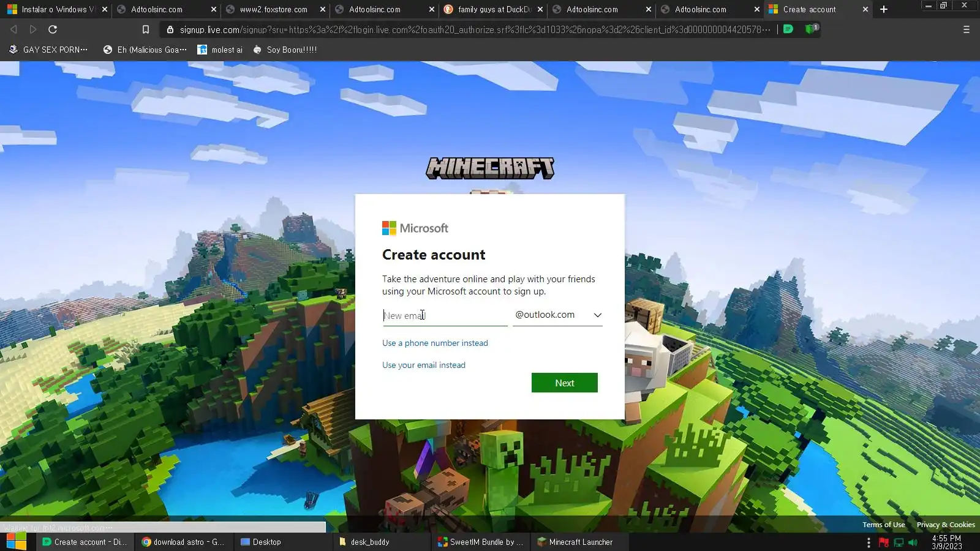980x551 pixels.
Task: Bookmark this page with the bookmark icon
Action: click(146, 29)
